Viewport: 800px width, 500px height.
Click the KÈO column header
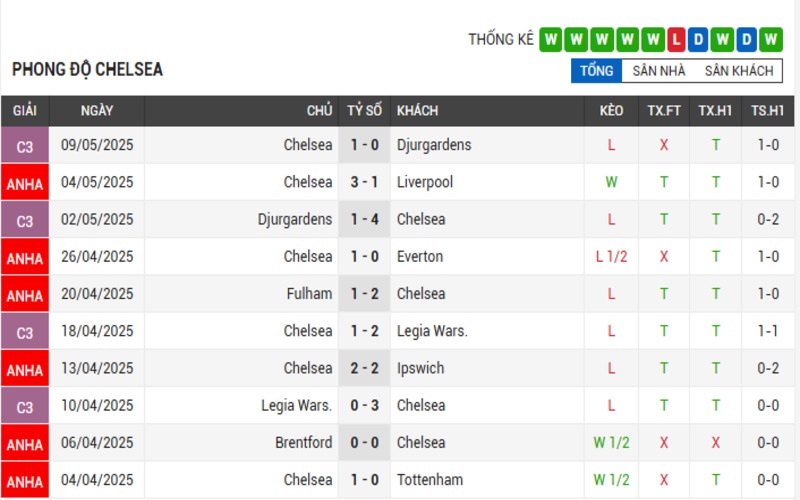point(611,111)
